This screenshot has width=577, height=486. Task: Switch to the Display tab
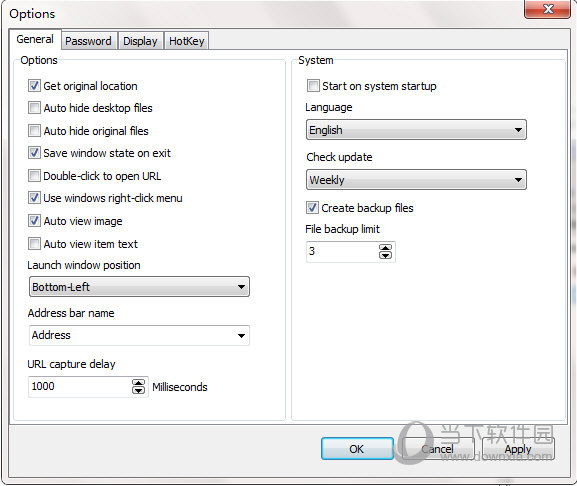(x=140, y=41)
